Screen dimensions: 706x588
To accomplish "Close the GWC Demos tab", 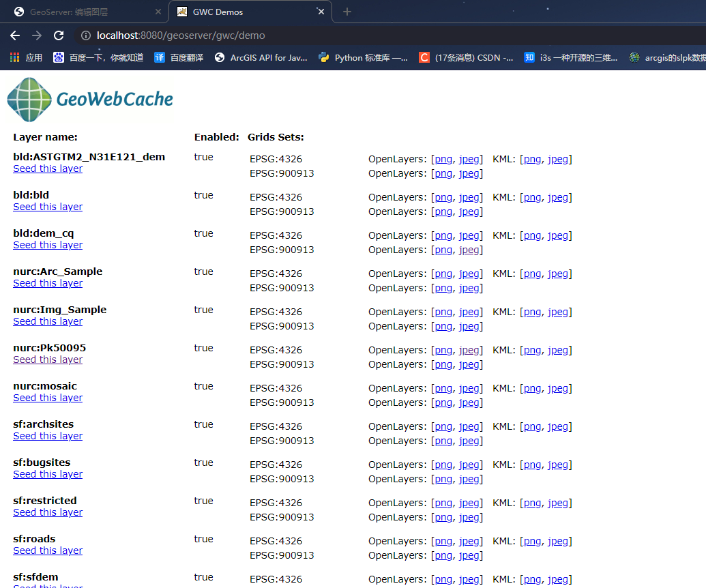I will click(x=321, y=12).
